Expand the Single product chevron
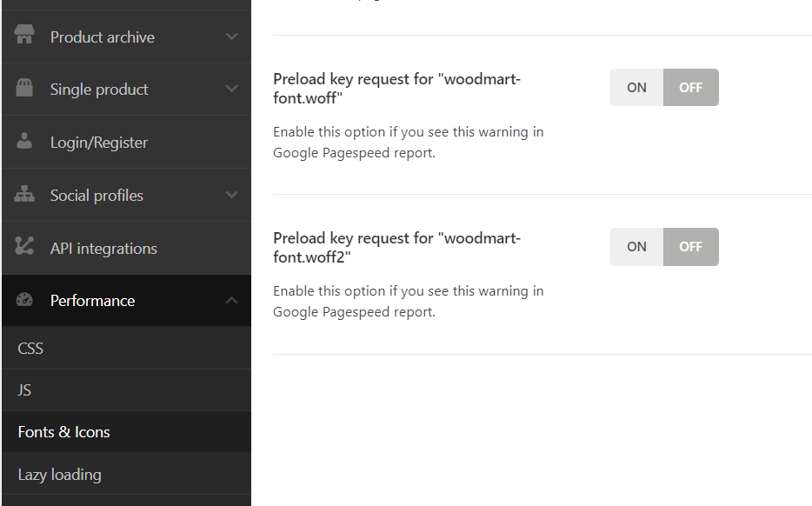 [x=231, y=89]
